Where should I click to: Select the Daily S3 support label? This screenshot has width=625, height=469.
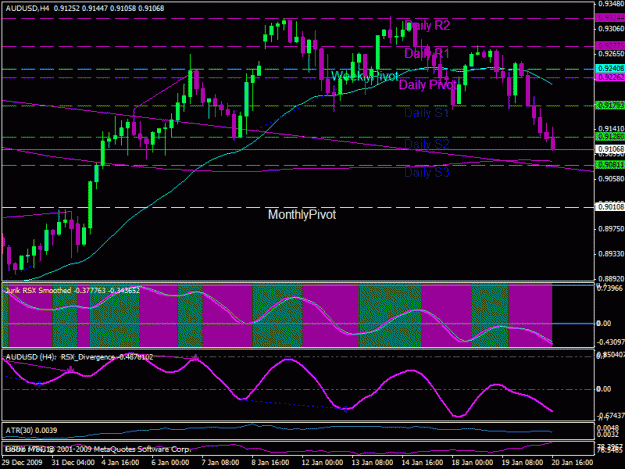tap(426, 172)
